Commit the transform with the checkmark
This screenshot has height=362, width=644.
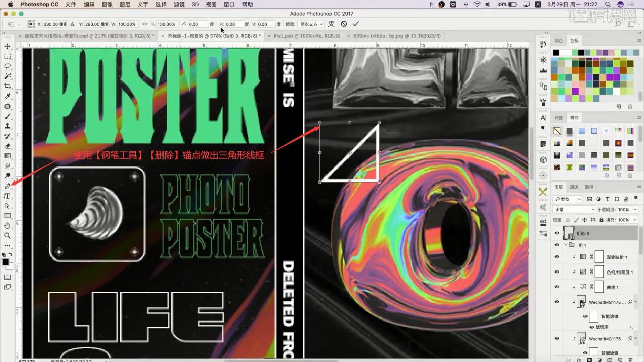(x=356, y=24)
